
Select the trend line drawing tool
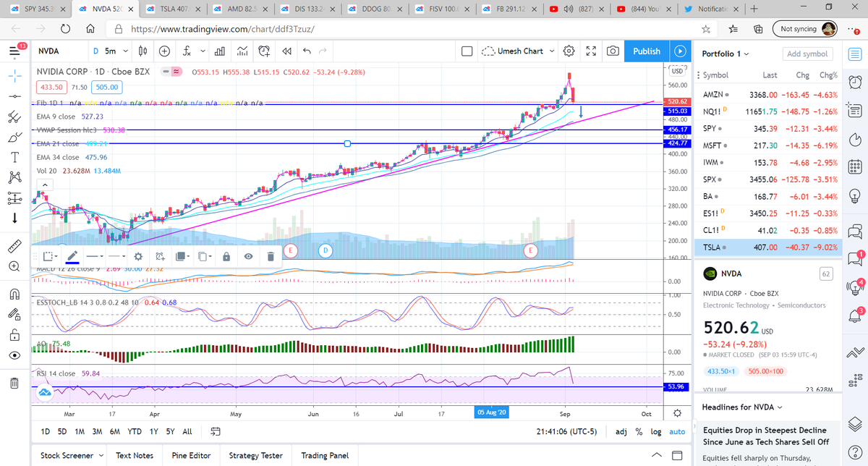(x=14, y=96)
